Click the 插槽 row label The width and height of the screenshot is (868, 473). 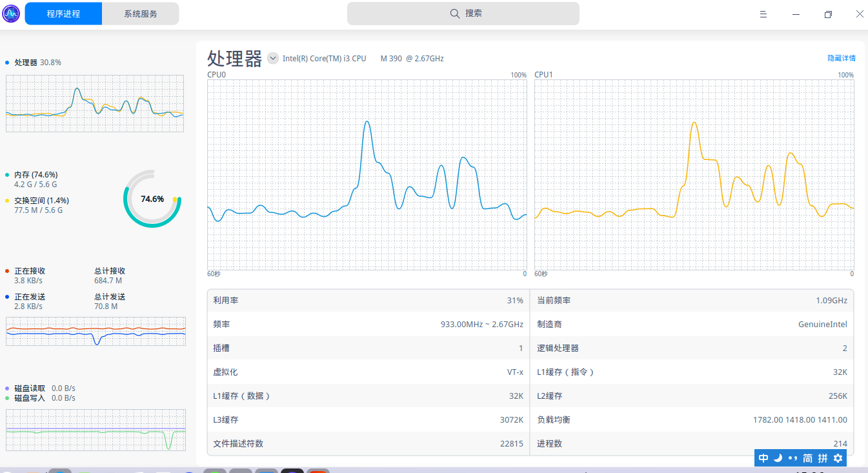pos(221,348)
